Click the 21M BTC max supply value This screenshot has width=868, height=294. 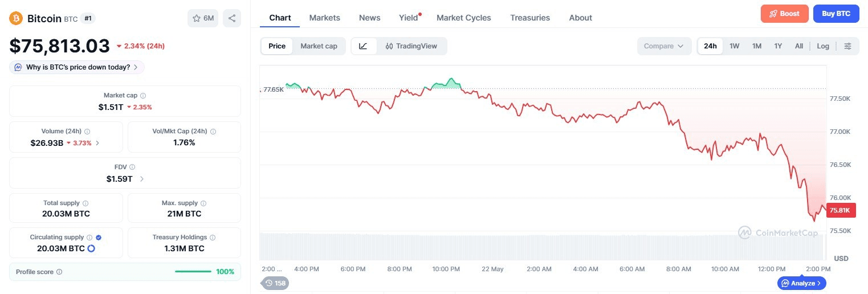pos(184,214)
